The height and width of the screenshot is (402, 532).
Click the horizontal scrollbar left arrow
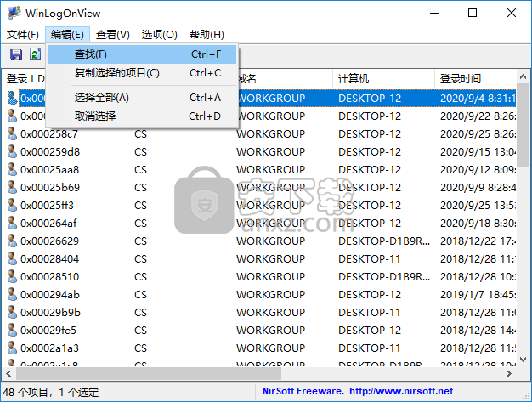click(8, 373)
